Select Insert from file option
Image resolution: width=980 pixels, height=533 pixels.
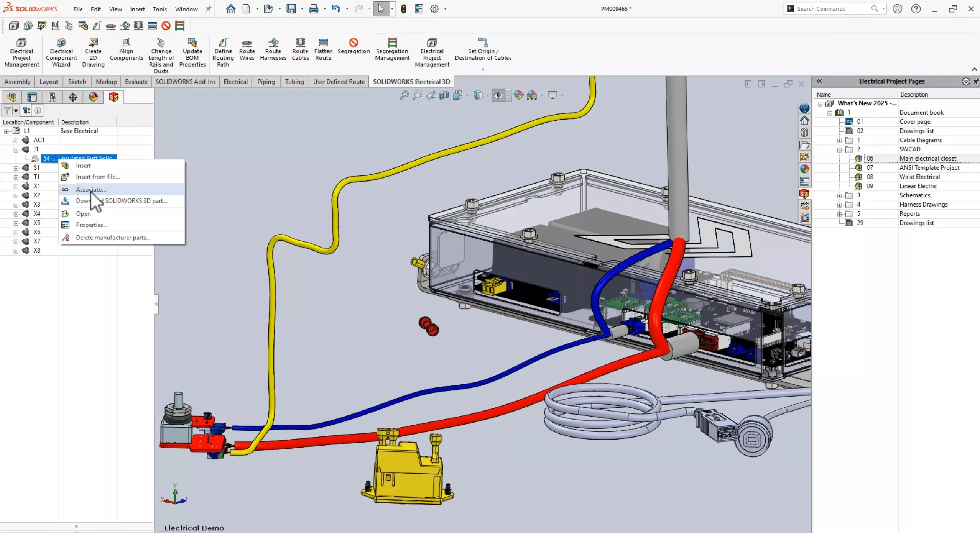pyautogui.click(x=98, y=177)
